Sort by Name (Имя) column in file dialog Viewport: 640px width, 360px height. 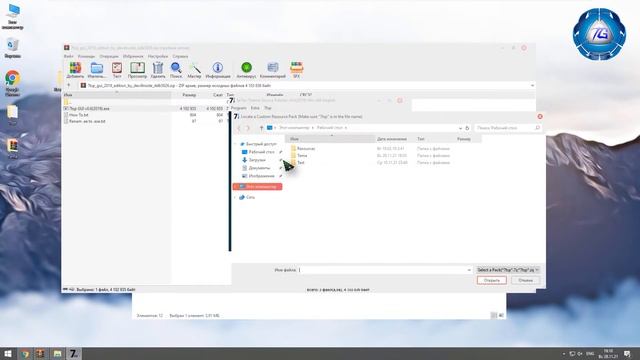tap(330, 139)
